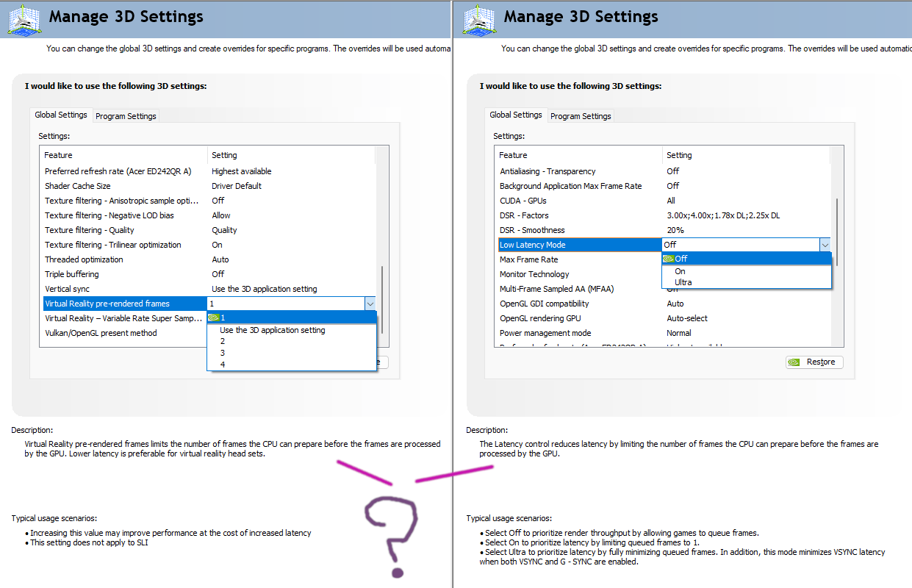Open Global Settings tab in right window

coord(515,115)
